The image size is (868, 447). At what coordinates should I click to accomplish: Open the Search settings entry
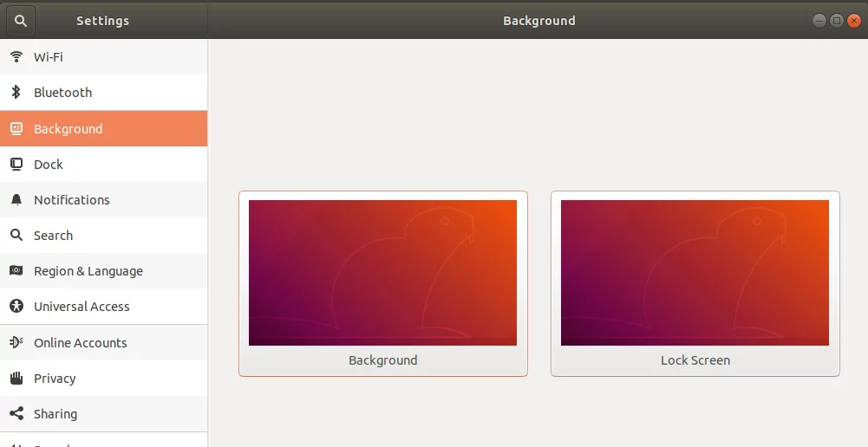(103, 235)
